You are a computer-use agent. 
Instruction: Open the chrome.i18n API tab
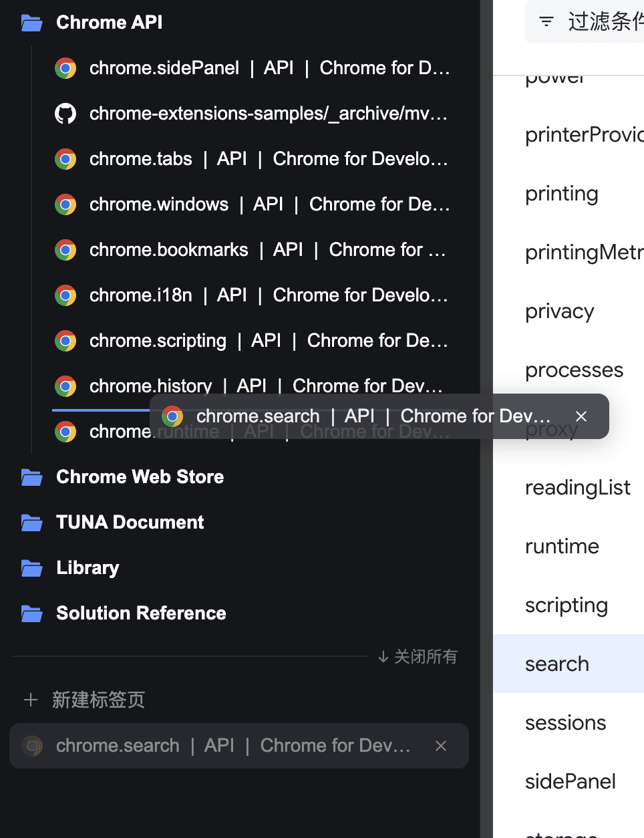click(252, 295)
